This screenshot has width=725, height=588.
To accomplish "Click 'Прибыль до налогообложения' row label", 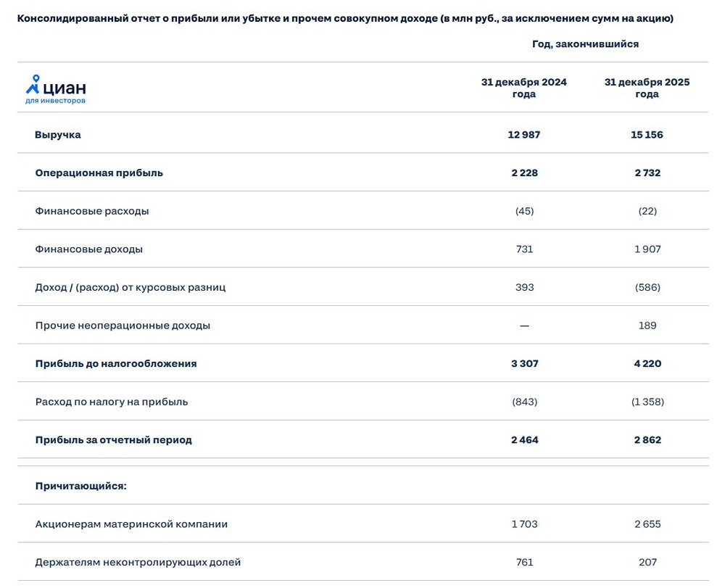I will (x=116, y=364).
